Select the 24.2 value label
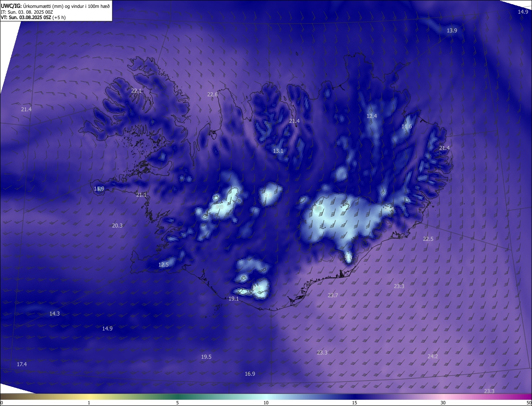The height and width of the screenshot is (406, 532). (x=433, y=357)
